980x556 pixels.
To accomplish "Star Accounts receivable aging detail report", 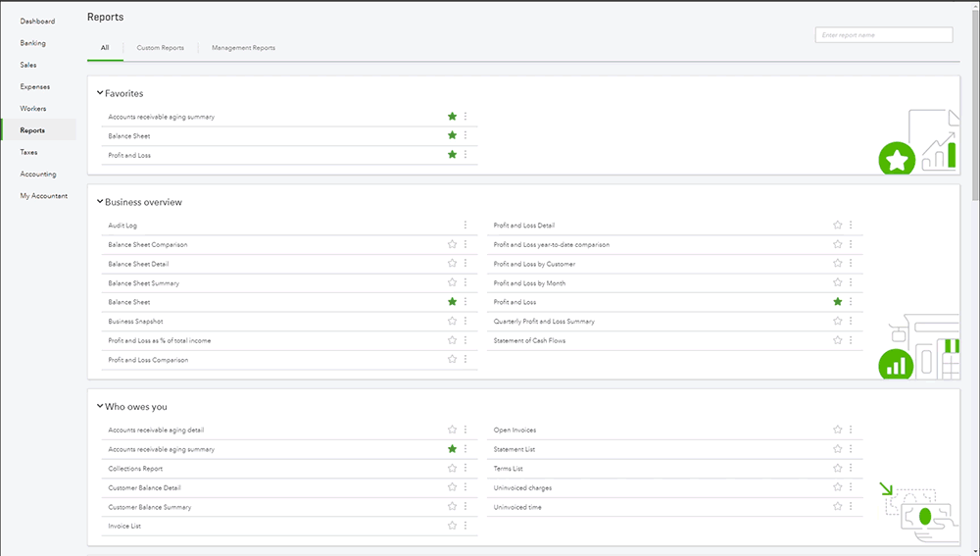I will (452, 430).
